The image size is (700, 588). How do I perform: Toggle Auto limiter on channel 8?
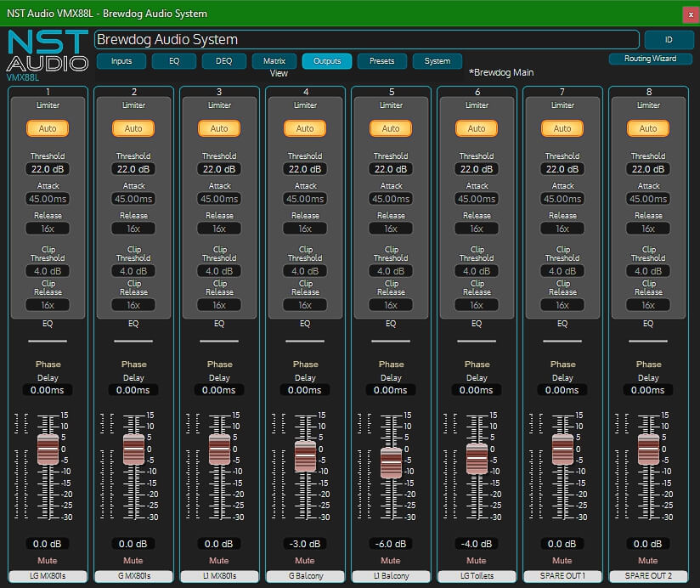point(648,128)
